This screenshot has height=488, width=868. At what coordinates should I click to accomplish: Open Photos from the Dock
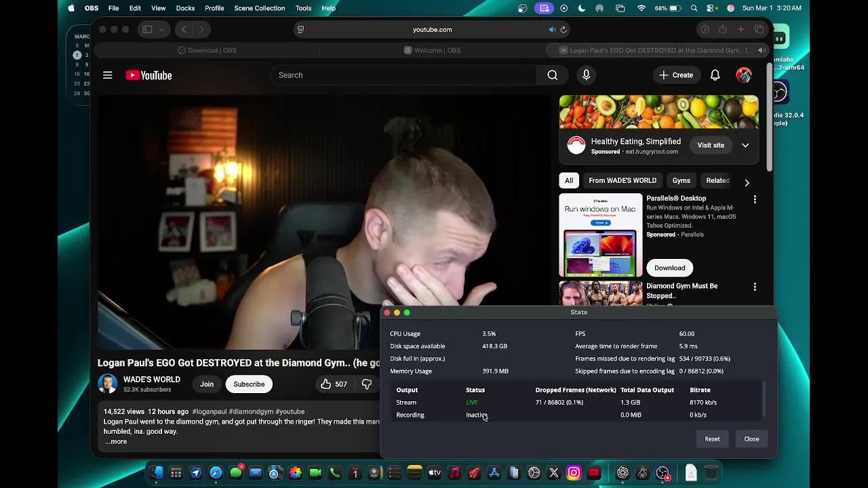[x=295, y=473]
